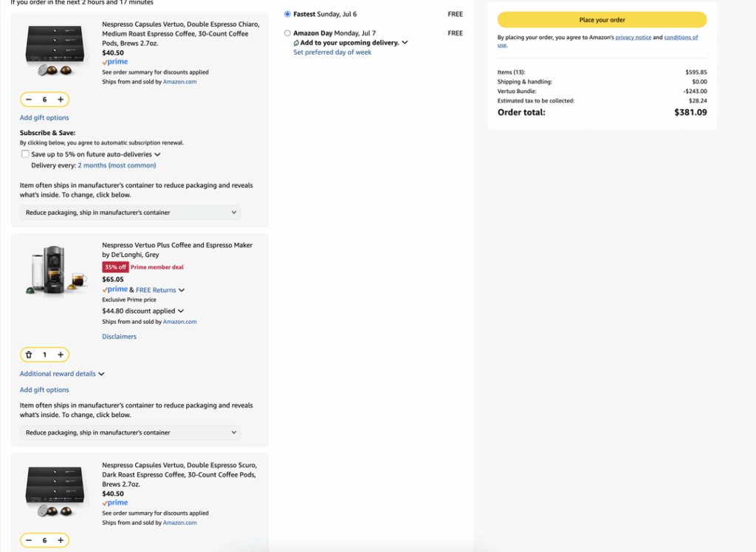Increase quantity of Double Espresso Scuro capsules
This screenshot has width=756, height=552.
click(61, 540)
